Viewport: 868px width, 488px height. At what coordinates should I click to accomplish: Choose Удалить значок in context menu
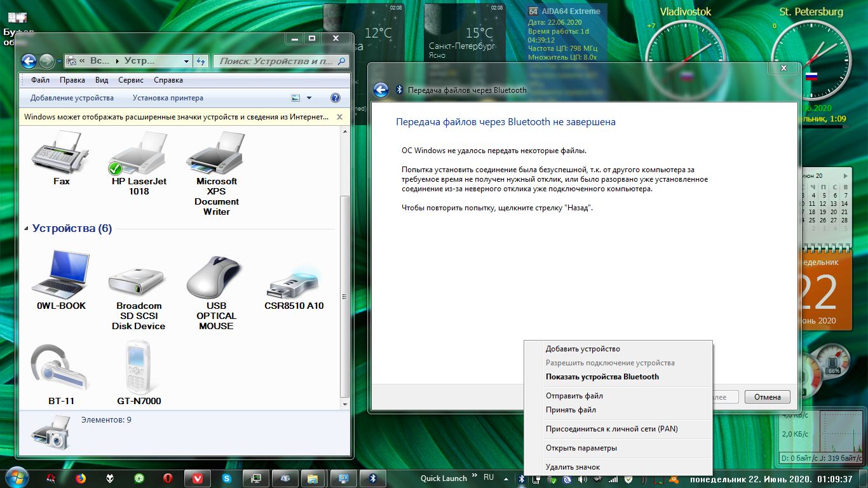(618, 467)
